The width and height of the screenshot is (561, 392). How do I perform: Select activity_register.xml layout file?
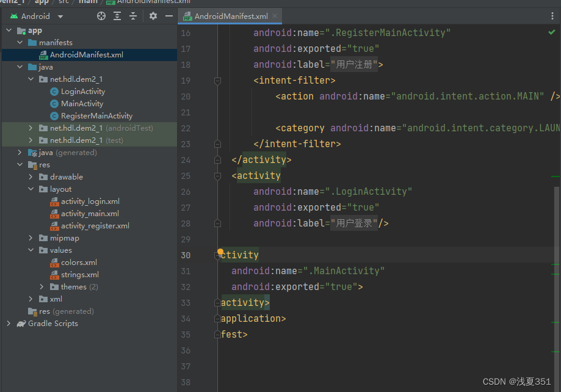click(x=95, y=226)
